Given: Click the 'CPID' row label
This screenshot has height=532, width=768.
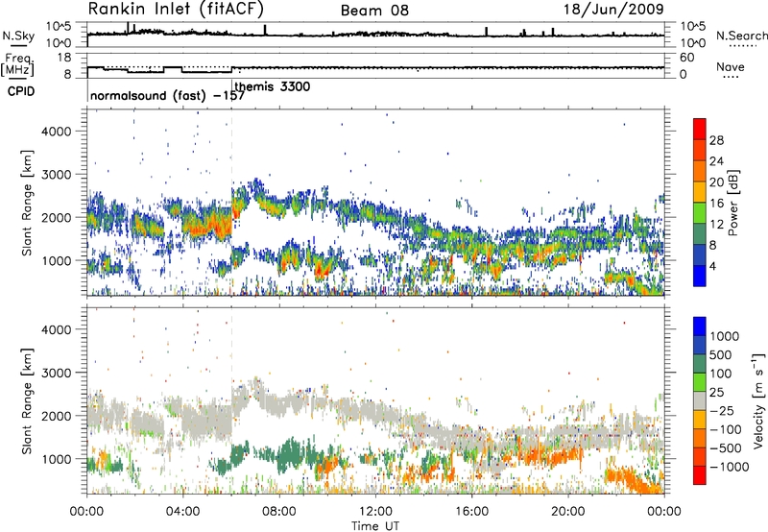Looking at the screenshot, I should coord(21,91).
